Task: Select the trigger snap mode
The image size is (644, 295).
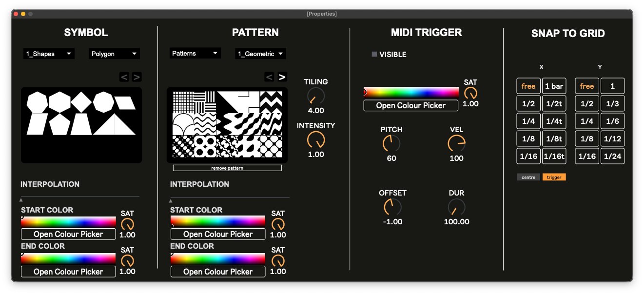Action: point(554,177)
